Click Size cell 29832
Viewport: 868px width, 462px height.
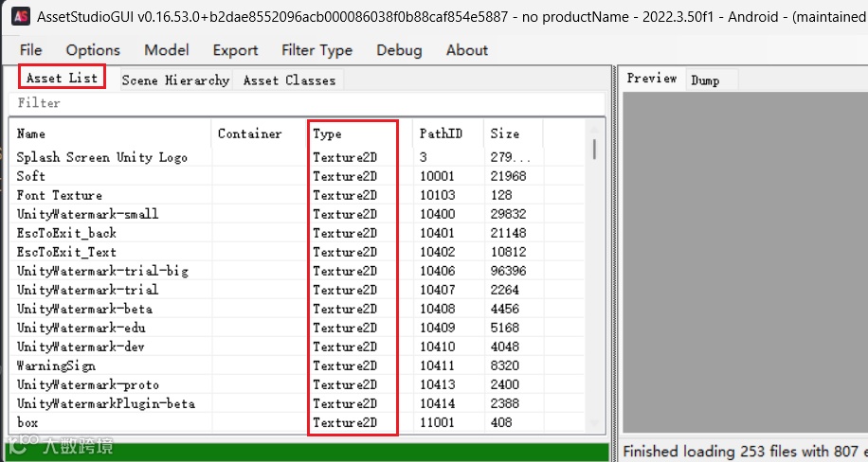[508, 214]
